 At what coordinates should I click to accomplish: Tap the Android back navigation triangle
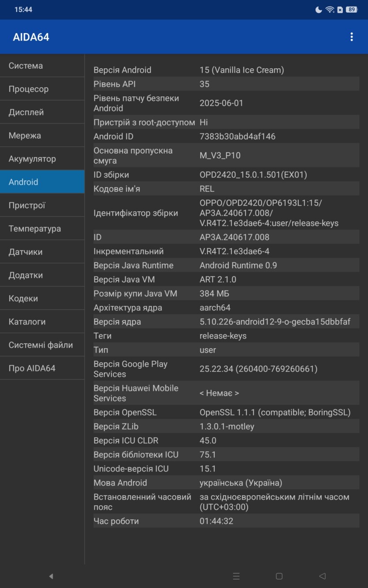click(322, 576)
